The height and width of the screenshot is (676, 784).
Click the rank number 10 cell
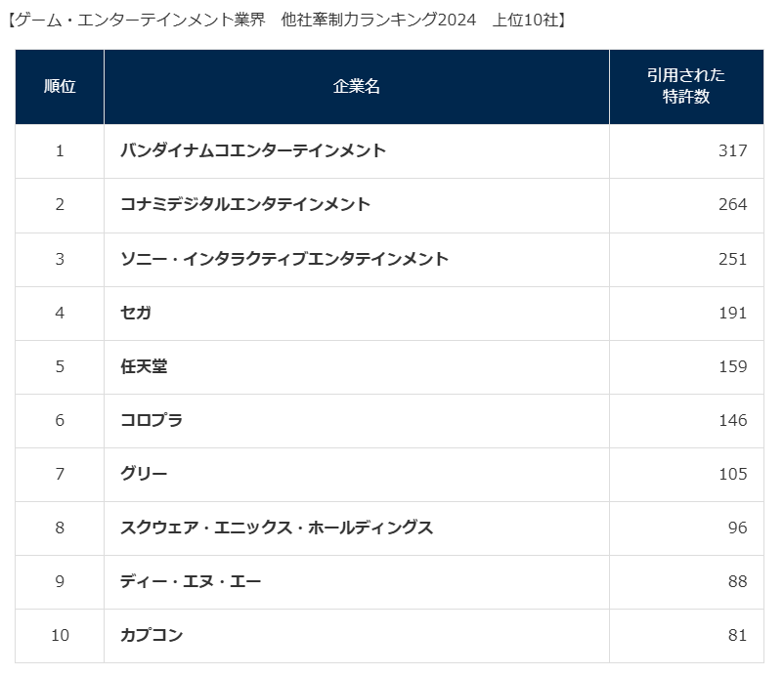60,635
